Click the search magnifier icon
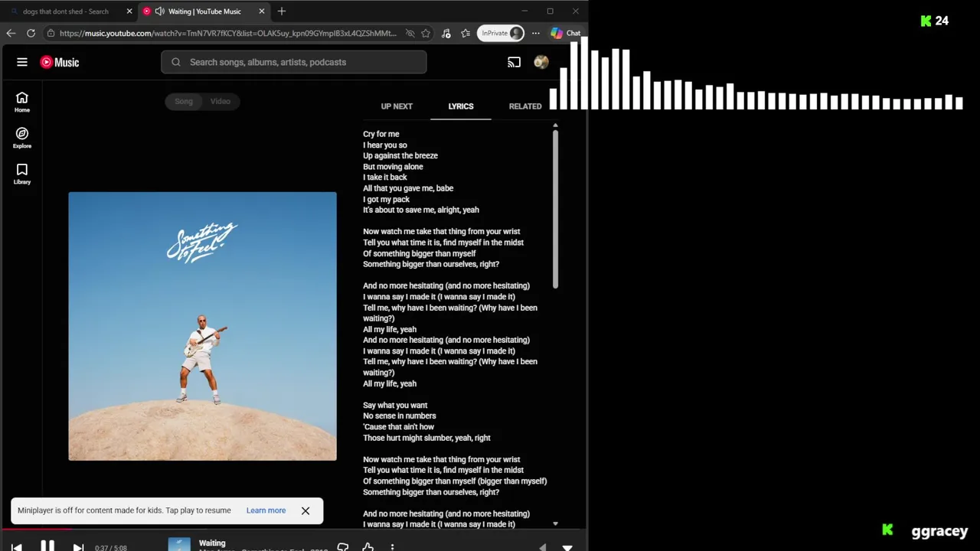The width and height of the screenshot is (980, 551). pos(176,62)
